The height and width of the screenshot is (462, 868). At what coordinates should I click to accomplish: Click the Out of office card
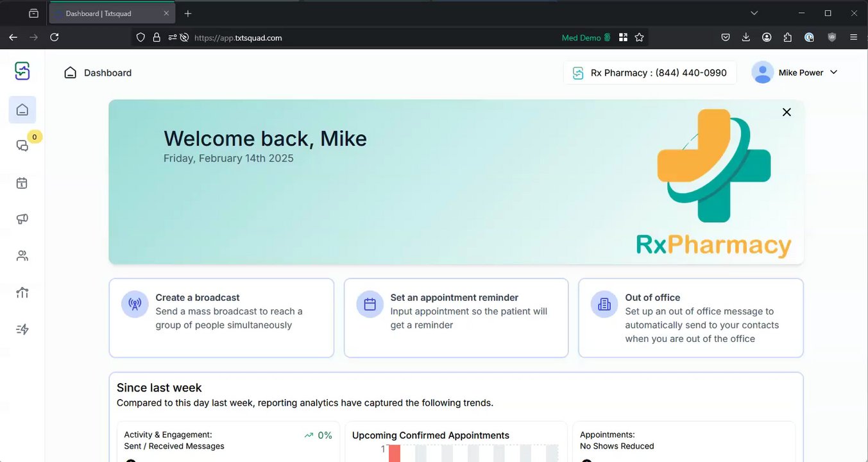point(691,318)
